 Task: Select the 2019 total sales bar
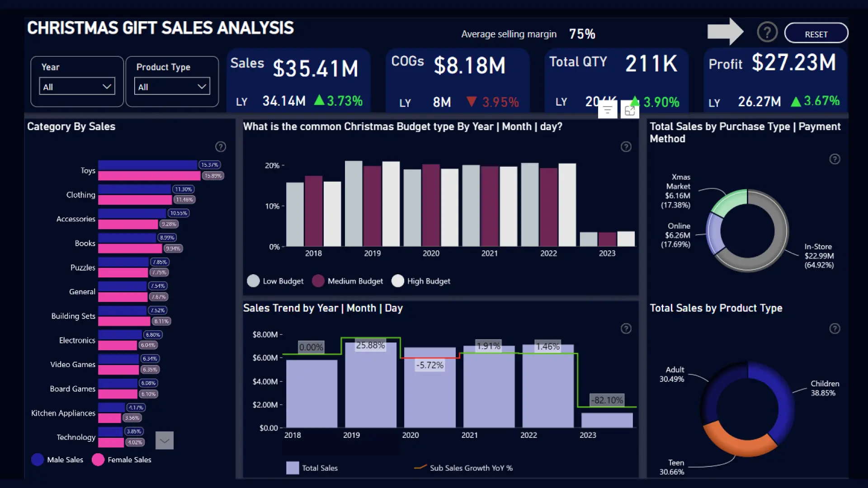(371, 385)
